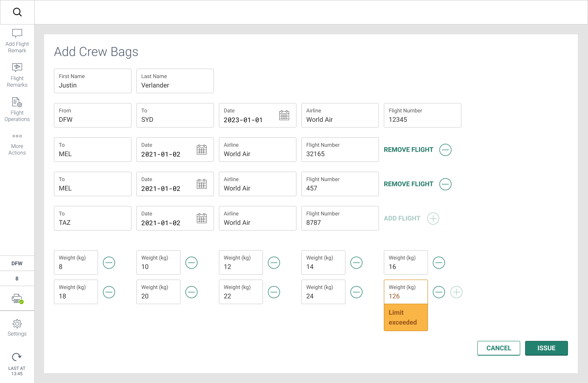Edit the 16 kg weight field
The image size is (588, 383).
tap(406, 262)
